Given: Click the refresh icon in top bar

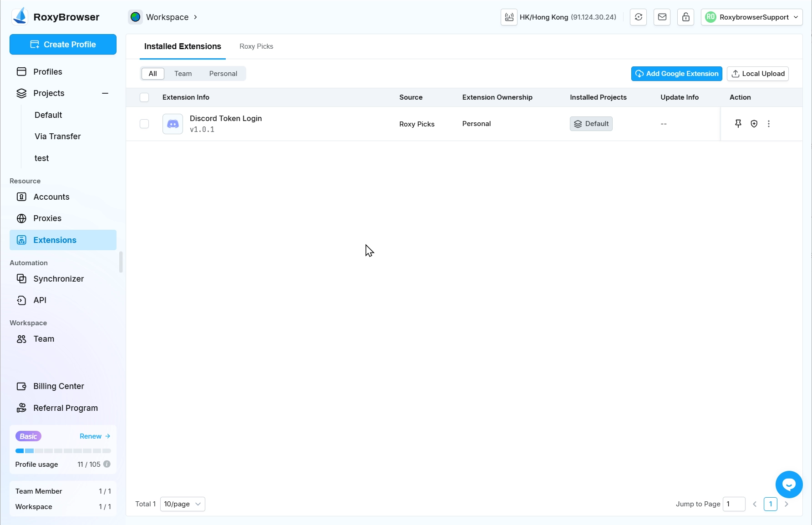Looking at the screenshot, I should pyautogui.click(x=638, y=17).
